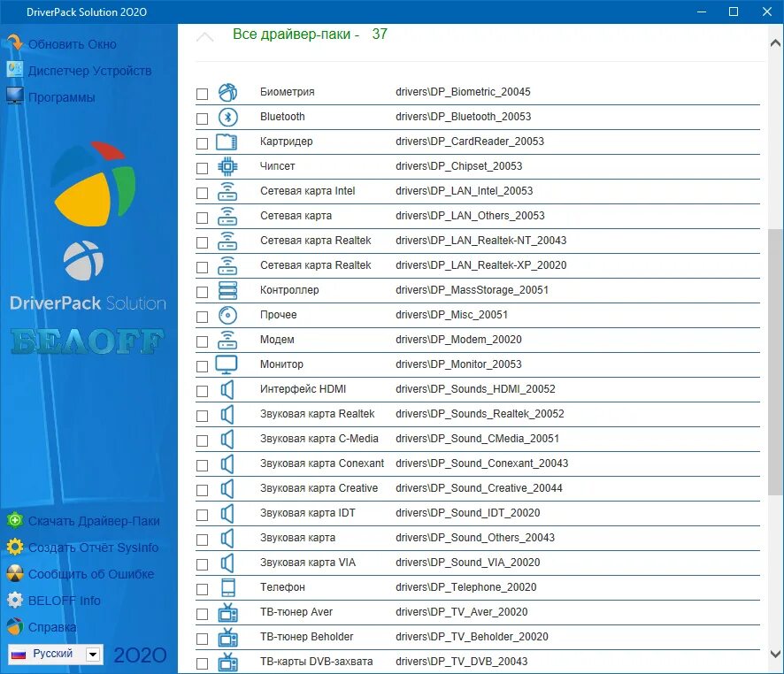Click the Сетевая карта Intel router icon
Image resolution: width=784 pixels, height=674 pixels.
tap(227, 191)
